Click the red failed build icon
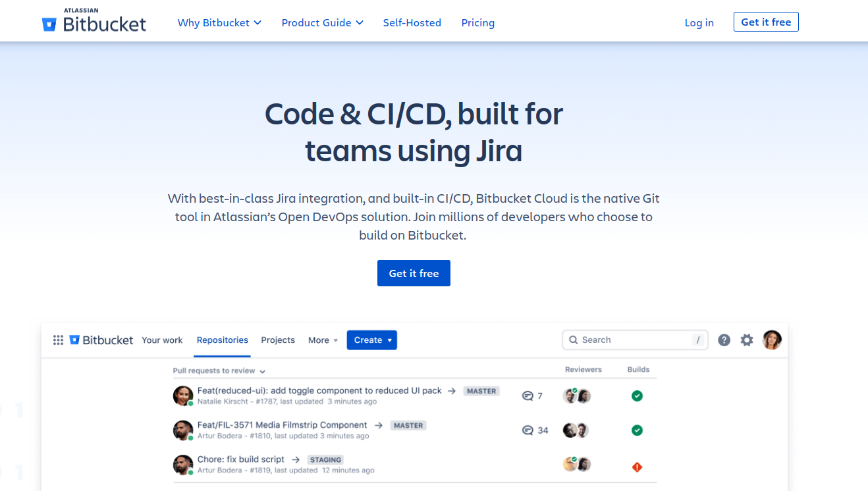Viewport: 868px width, 491px height. [x=637, y=467]
